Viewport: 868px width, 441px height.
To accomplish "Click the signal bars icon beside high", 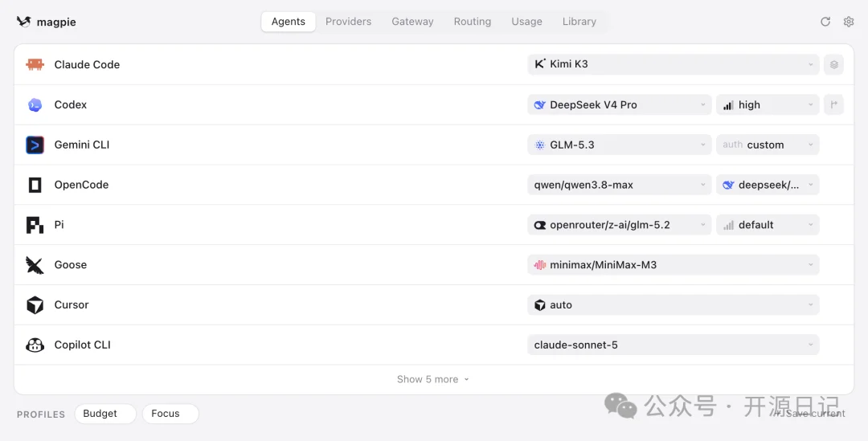I will coord(728,104).
